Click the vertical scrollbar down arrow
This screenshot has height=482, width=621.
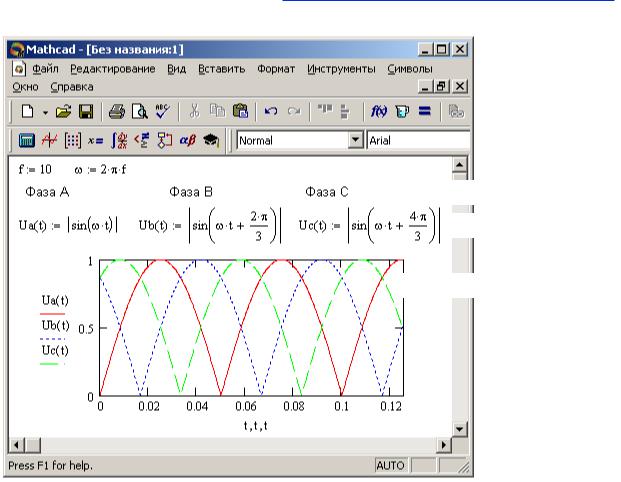pyautogui.click(x=459, y=429)
